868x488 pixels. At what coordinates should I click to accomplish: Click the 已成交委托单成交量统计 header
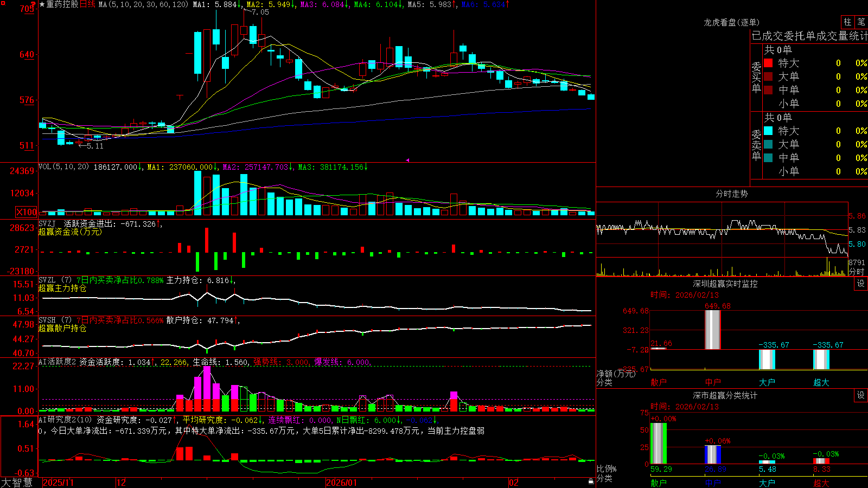[809, 36]
